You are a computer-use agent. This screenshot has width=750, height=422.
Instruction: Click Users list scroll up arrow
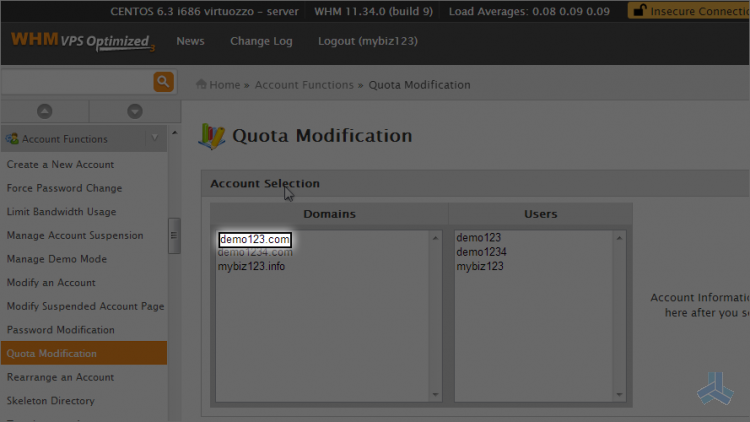tap(619, 238)
